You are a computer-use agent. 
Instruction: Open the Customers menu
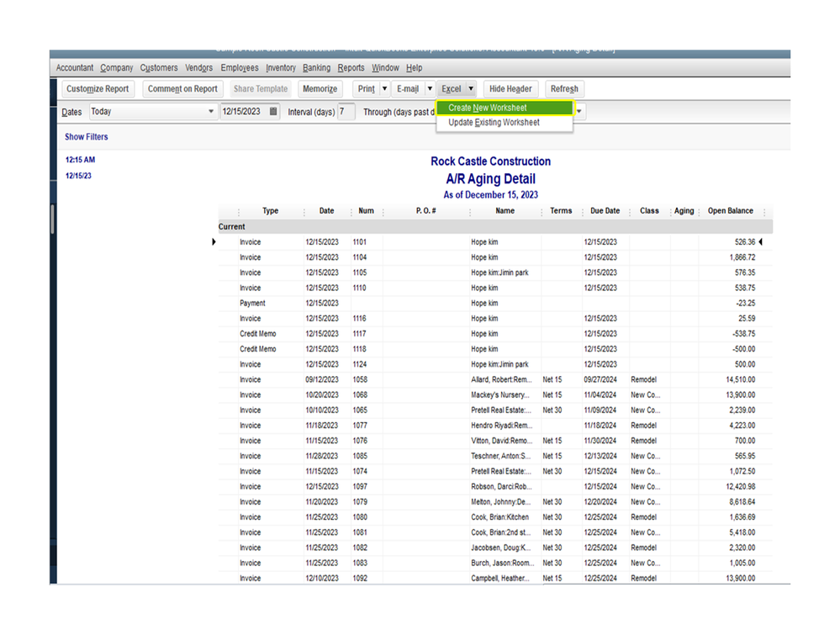159,68
